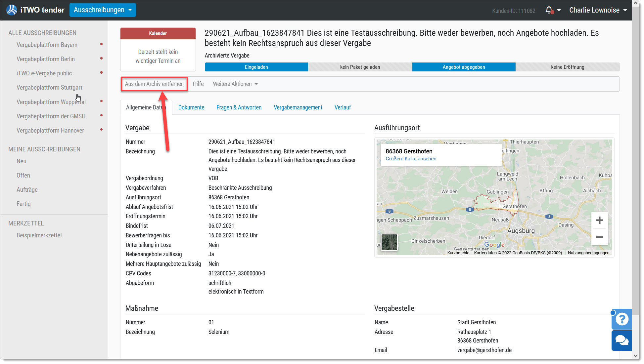Click the Kurzbefehle map link
The width and height of the screenshot is (644, 364).
(458, 253)
